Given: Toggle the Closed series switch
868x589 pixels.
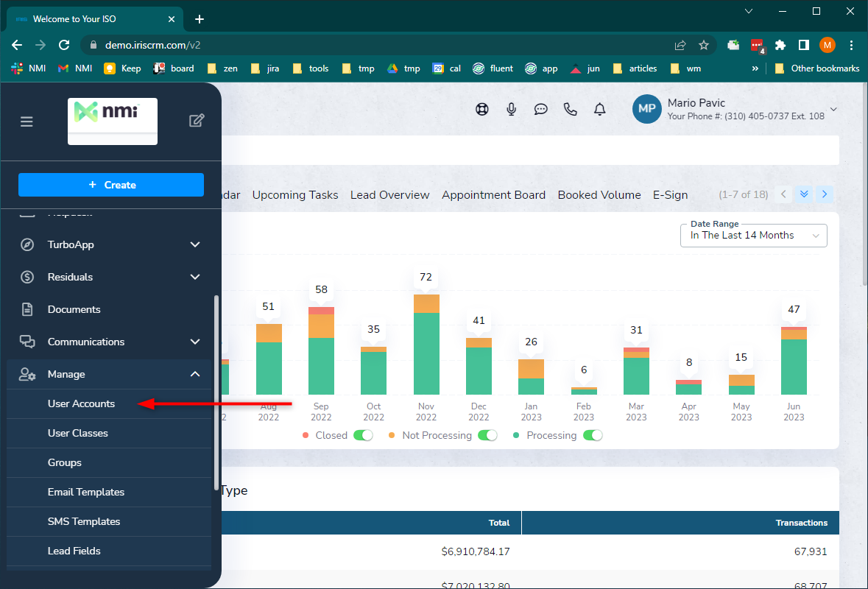Looking at the screenshot, I should point(364,435).
